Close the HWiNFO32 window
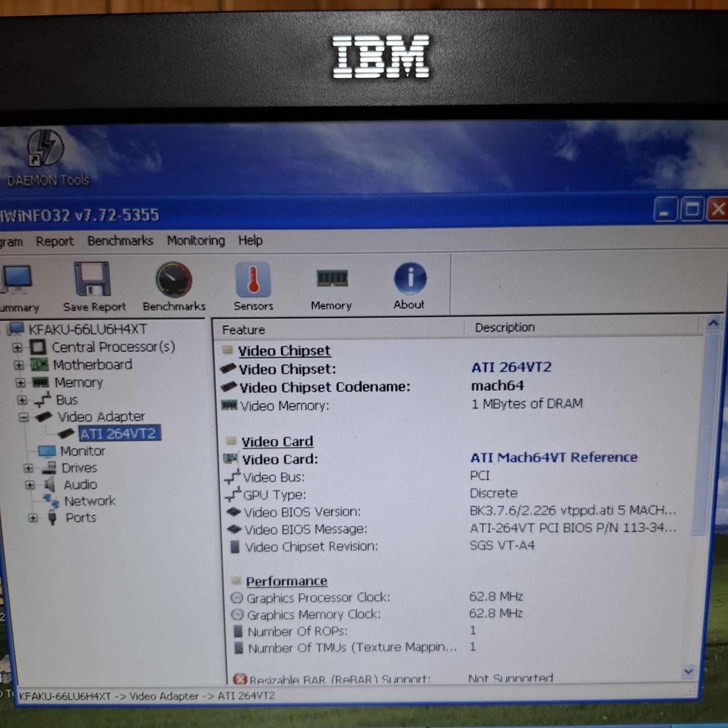Viewport: 728px width, 728px height. (718, 208)
